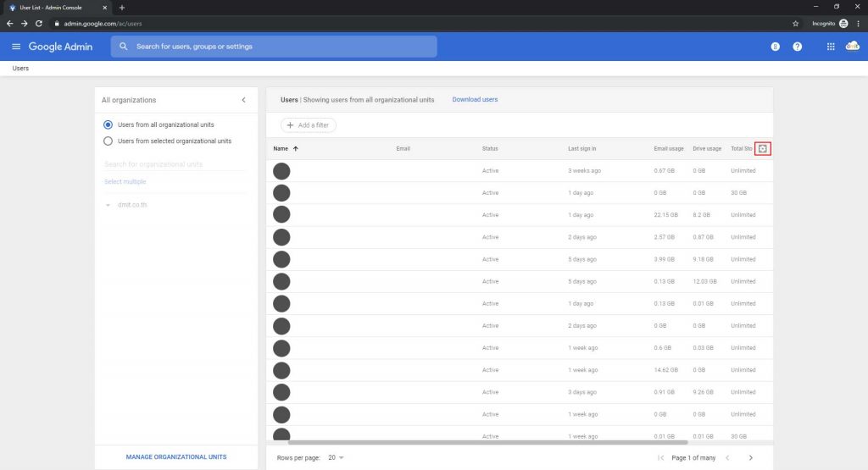Click the 0.67 GB email usage cell
This screenshot has width=868, height=470.
point(664,171)
